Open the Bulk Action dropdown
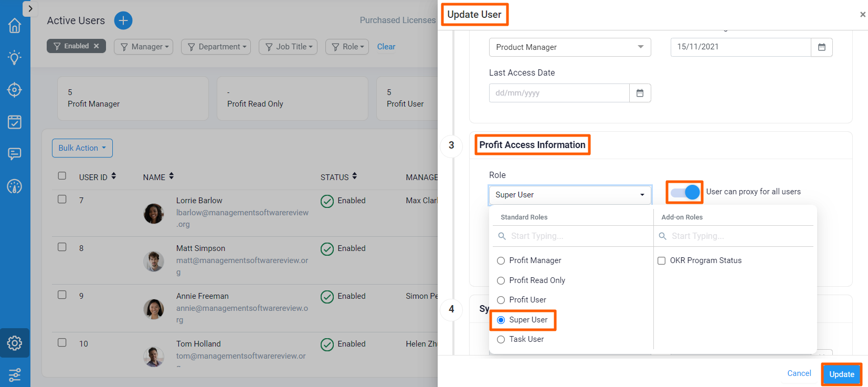Viewport: 868px width, 387px height. pos(82,148)
